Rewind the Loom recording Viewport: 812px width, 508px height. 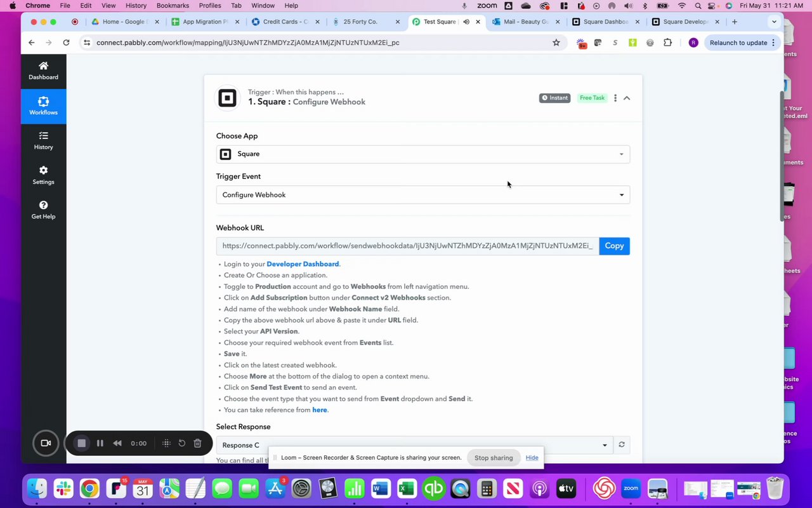(x=117, y=443)
